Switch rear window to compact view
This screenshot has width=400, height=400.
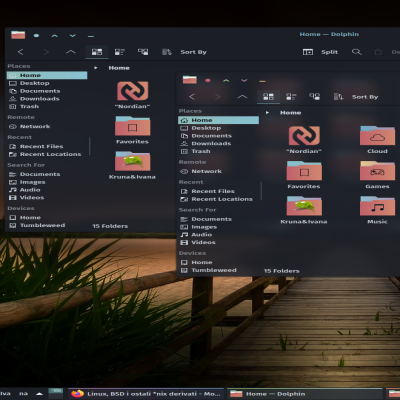pos(120,52)
